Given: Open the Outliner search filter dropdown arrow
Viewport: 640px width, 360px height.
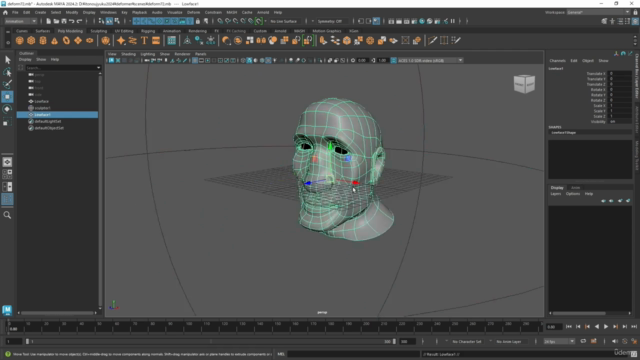Looking at the screenshot, I should 98,68.
